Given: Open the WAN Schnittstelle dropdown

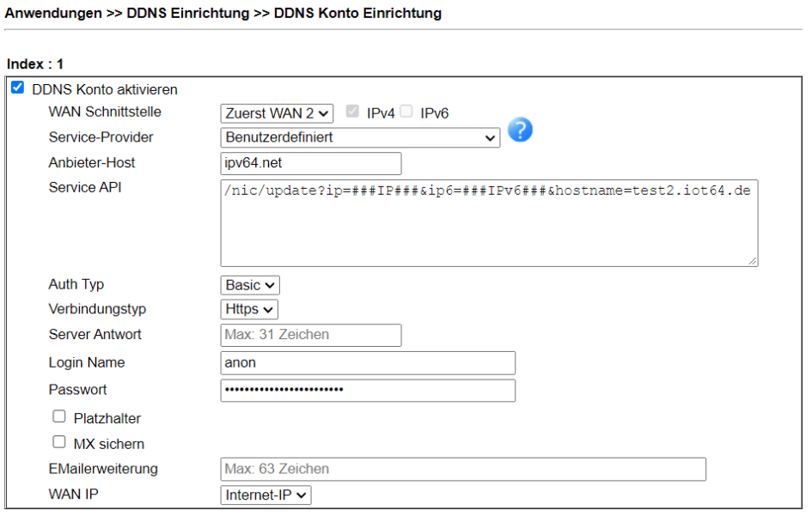Looking at the screenshot, I should (276, 112).
